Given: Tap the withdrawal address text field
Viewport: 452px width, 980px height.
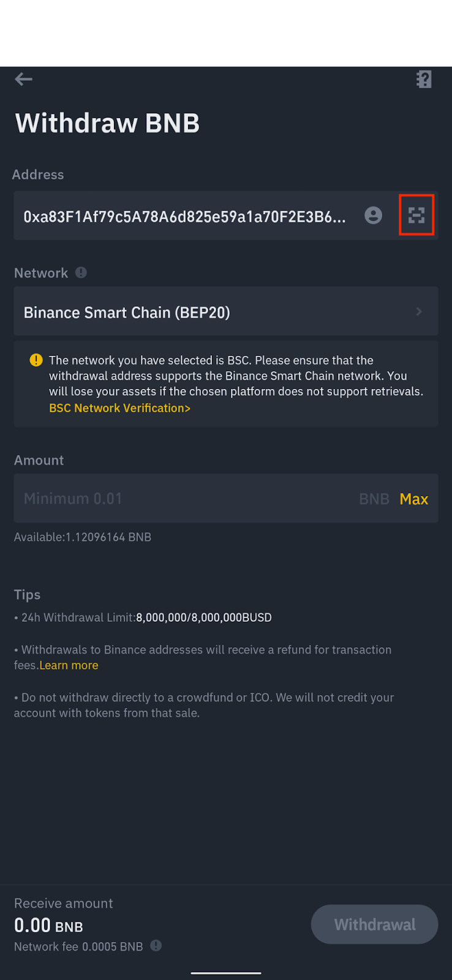Looking at the screenshot, I should pos(184,216).
